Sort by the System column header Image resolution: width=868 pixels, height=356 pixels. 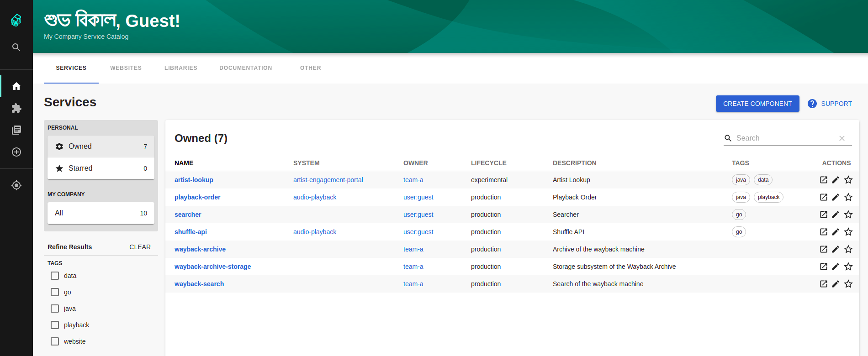click(x=306, y=163)
